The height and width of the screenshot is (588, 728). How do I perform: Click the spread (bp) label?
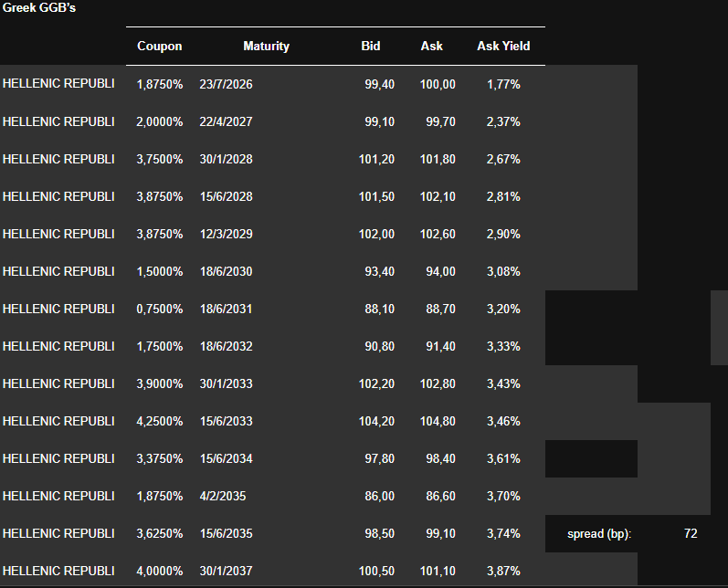(x=599, y=534)
